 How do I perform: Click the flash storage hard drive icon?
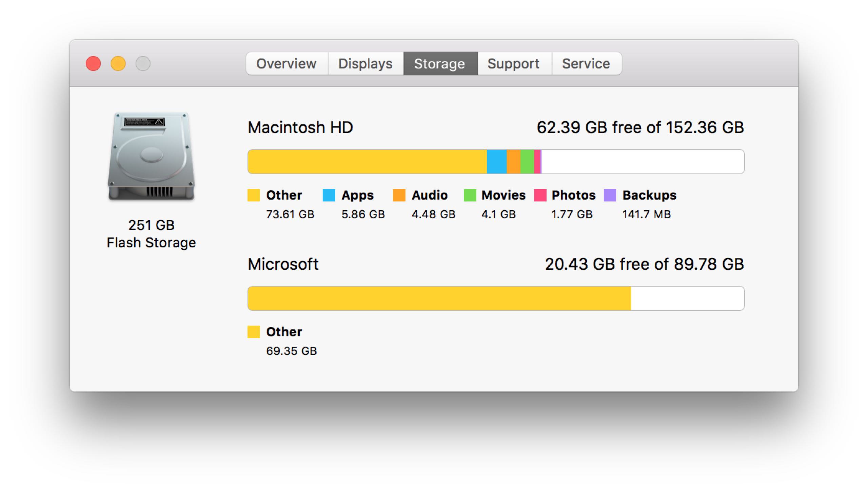pos(151,157)
